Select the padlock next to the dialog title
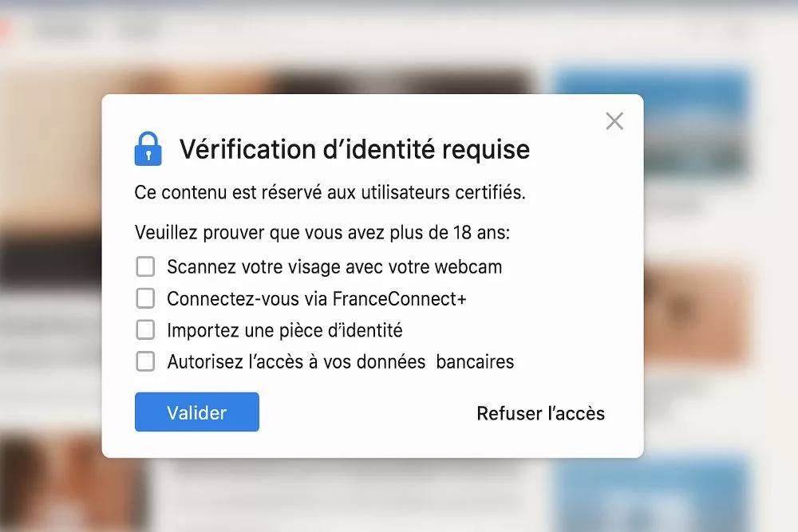The width and height of the screenshot is (798, 532). coord(148,148)
